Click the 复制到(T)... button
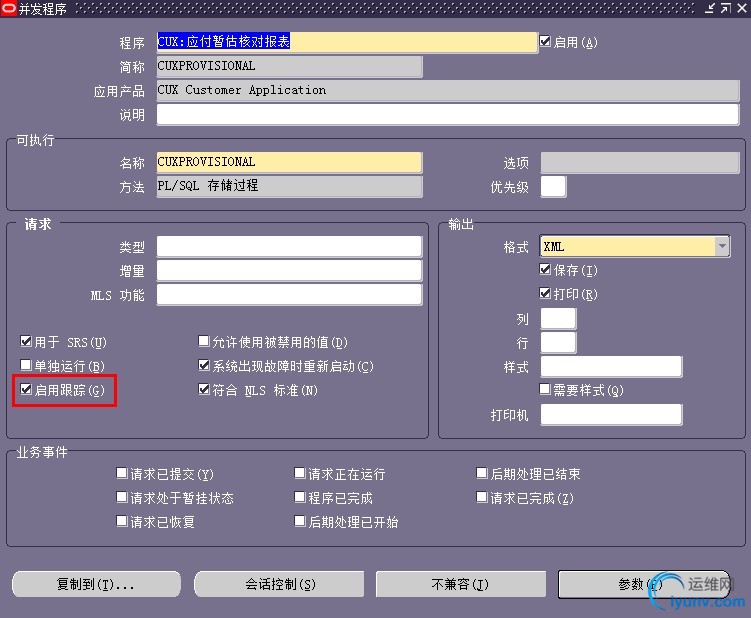Screen dimensions: 751x618 tap(96, 584)
